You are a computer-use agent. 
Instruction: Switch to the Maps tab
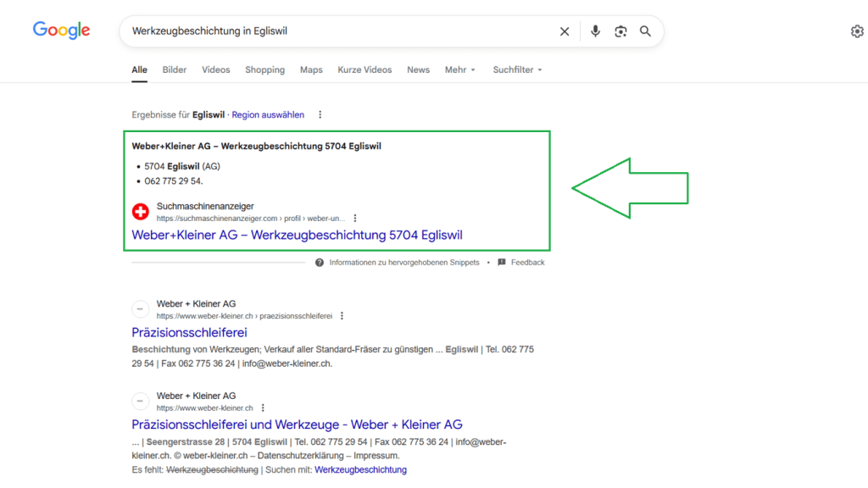click(311, 69)
